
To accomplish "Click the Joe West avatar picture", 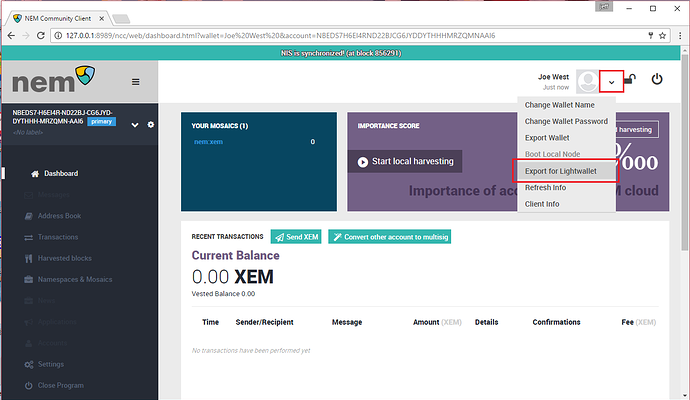I will [x=587, y=81].
